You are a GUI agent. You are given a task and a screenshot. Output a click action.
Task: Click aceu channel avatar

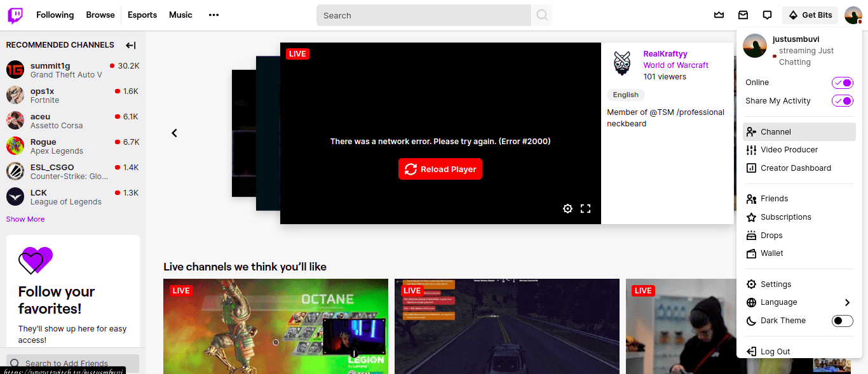[15, 121]
